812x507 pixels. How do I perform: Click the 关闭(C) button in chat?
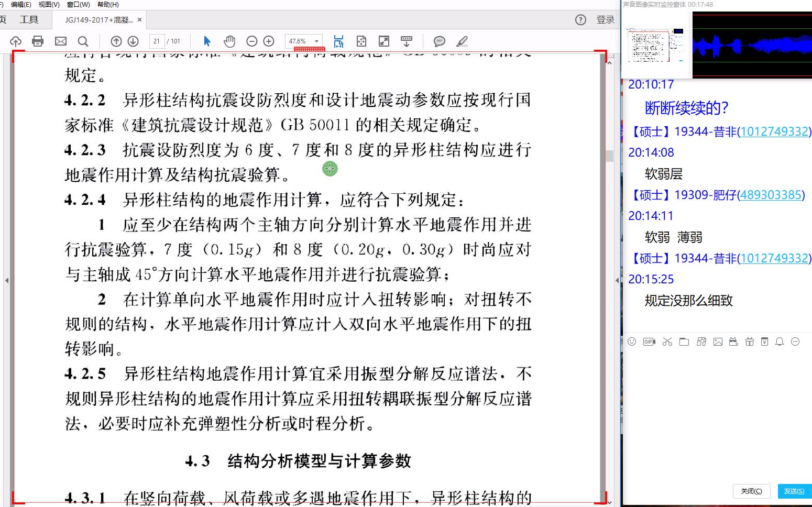(x=751, y=491)
